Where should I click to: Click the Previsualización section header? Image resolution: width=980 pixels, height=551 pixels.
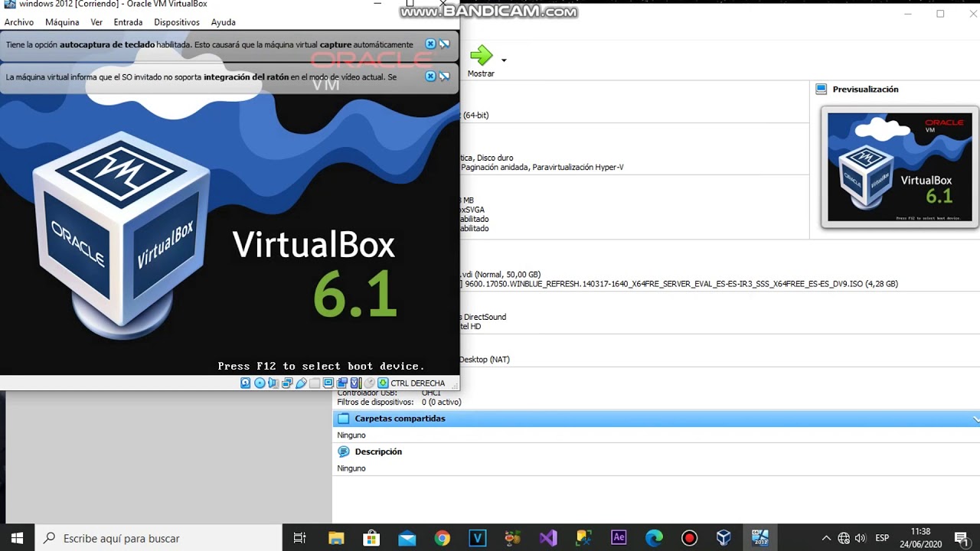click(x=865, y=90)
